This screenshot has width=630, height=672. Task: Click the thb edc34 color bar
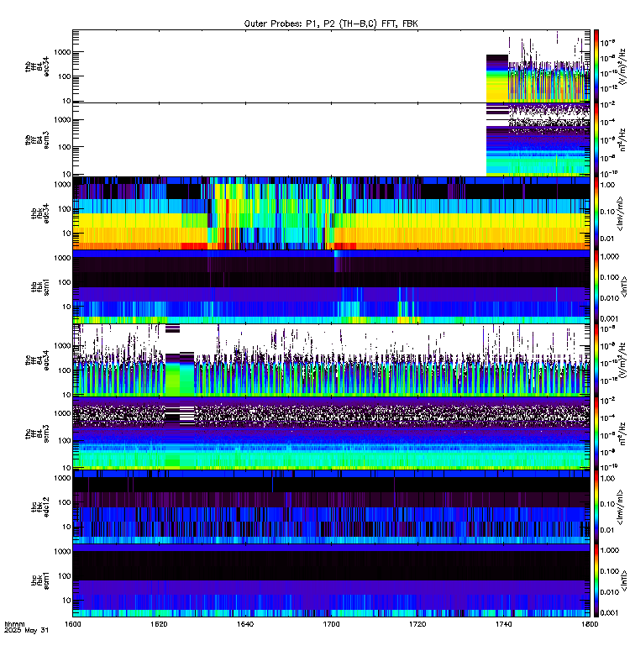[x=596, y=213]
